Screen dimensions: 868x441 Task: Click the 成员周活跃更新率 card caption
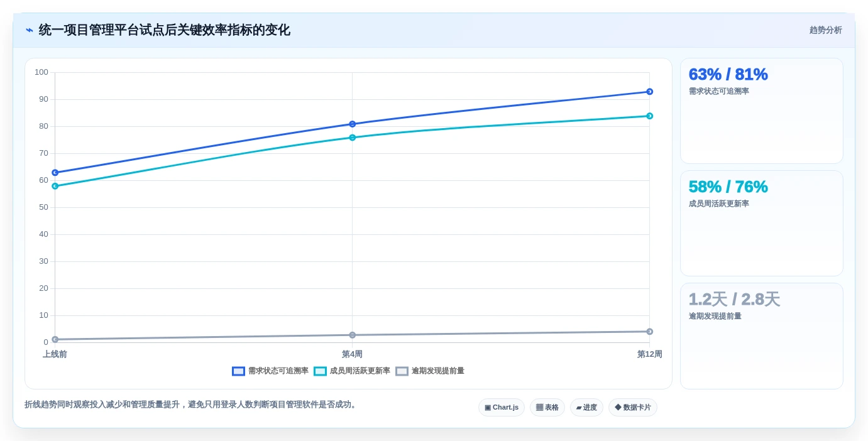click(x=719, y=204)
